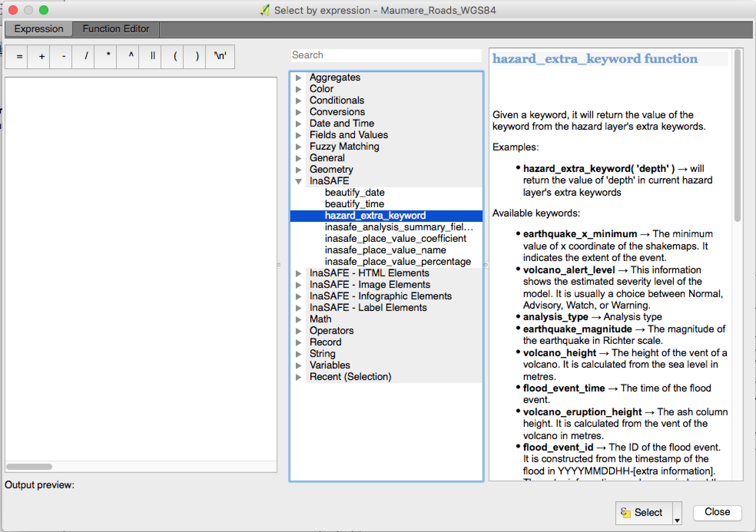Select the beautify_time function

355,204
